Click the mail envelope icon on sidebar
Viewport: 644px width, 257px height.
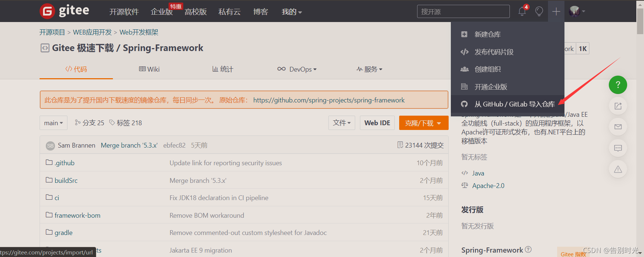(x=618, y=127)
